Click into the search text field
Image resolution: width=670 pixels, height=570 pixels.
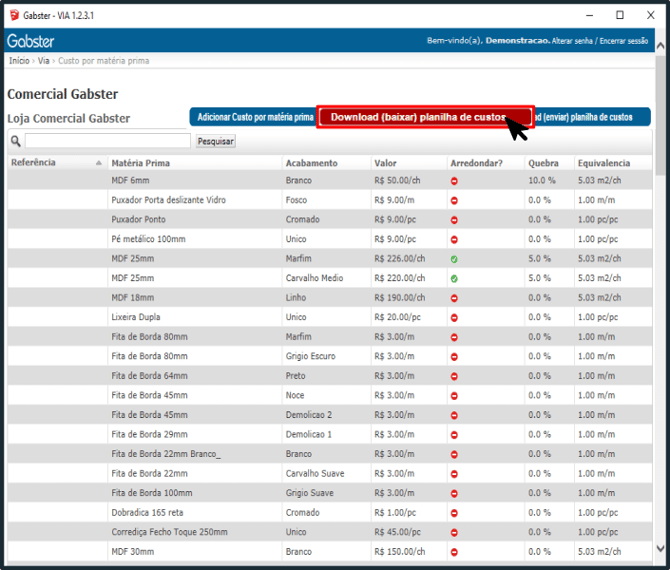point(107,141)
